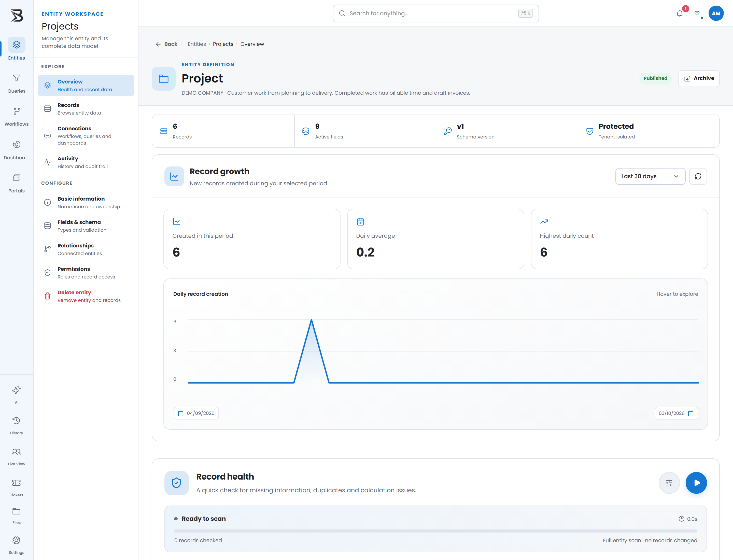
Task: Open the AM user avatar menu
Action: (x=716, y=13)
